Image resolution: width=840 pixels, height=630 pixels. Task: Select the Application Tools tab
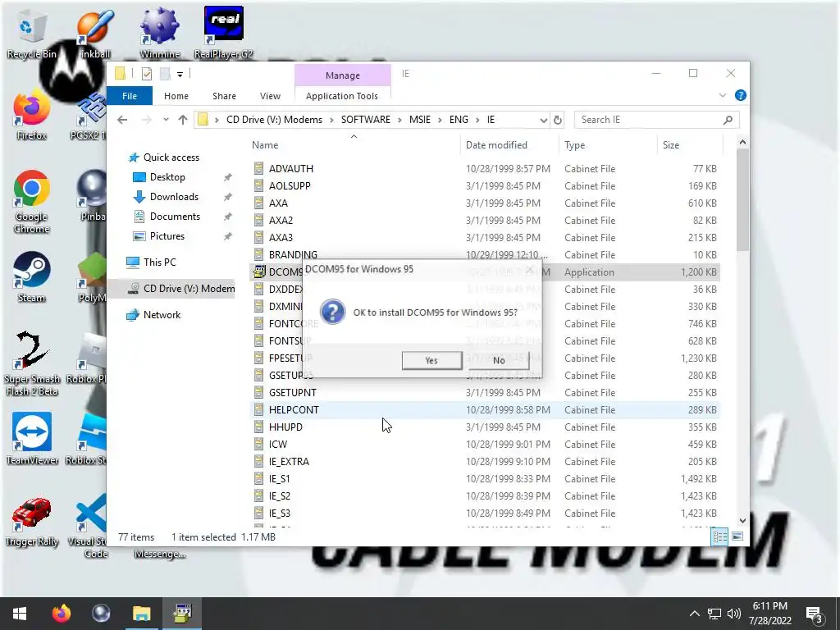[342, 96]
